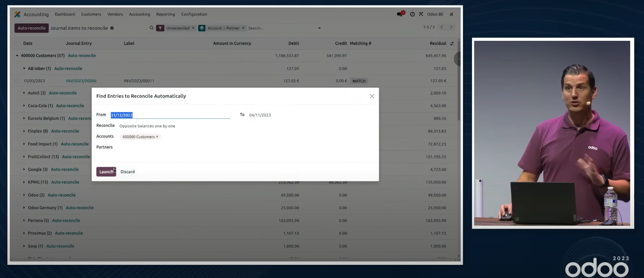Sort by the Debit column header

294,44
